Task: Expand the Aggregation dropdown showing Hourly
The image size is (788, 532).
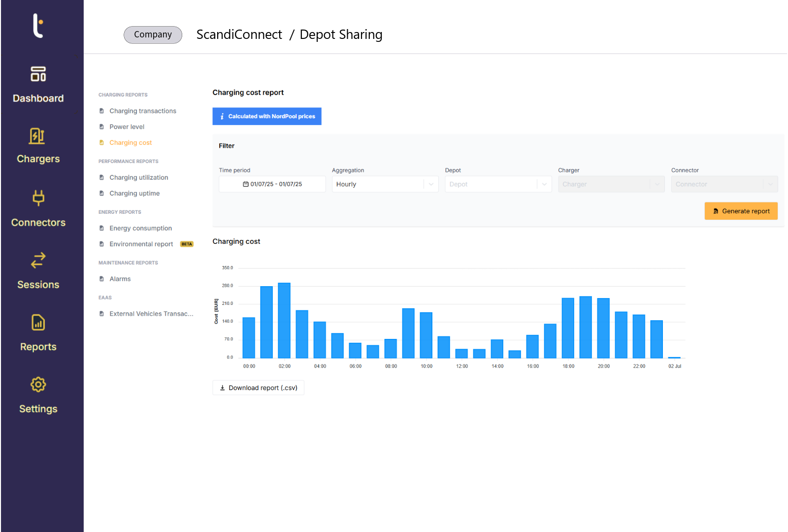Action: (385, 184)
